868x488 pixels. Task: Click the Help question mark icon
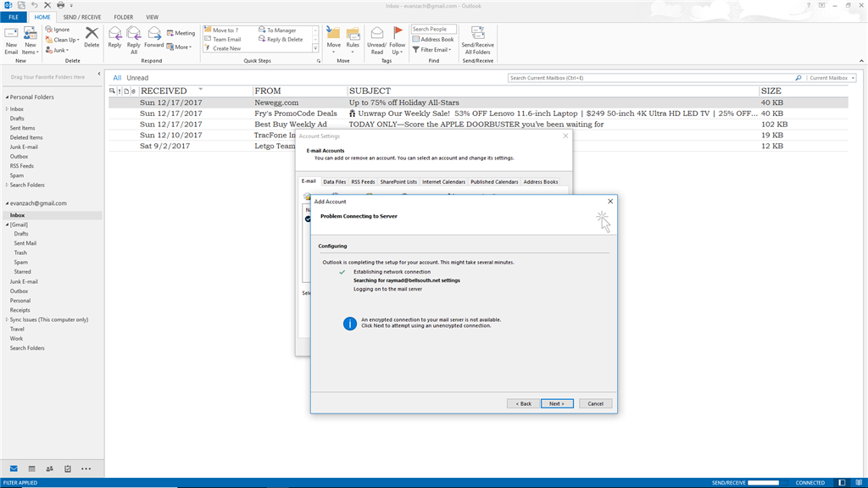pos(808,6)
